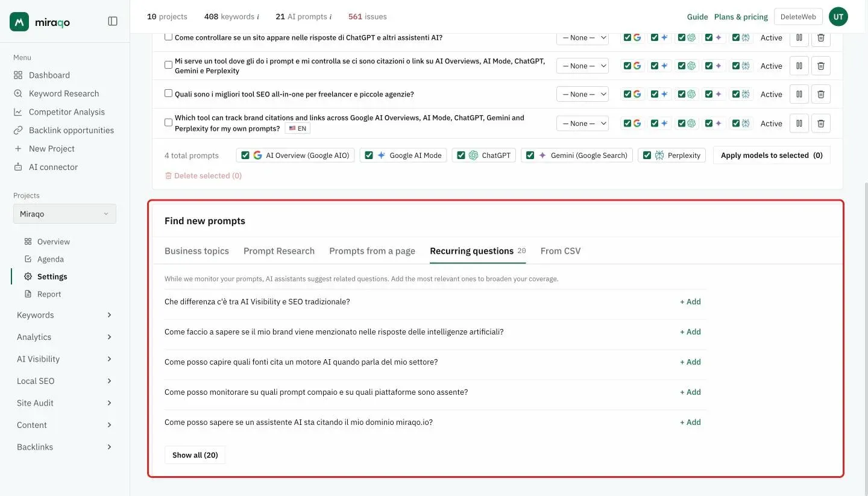Tick the 'Mi serve un tool' prompt checkbox
The image size is (868, 496).
point(169,65)
